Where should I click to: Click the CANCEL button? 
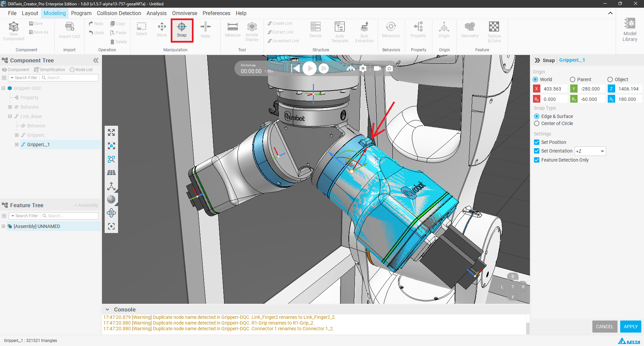(604, 327)
